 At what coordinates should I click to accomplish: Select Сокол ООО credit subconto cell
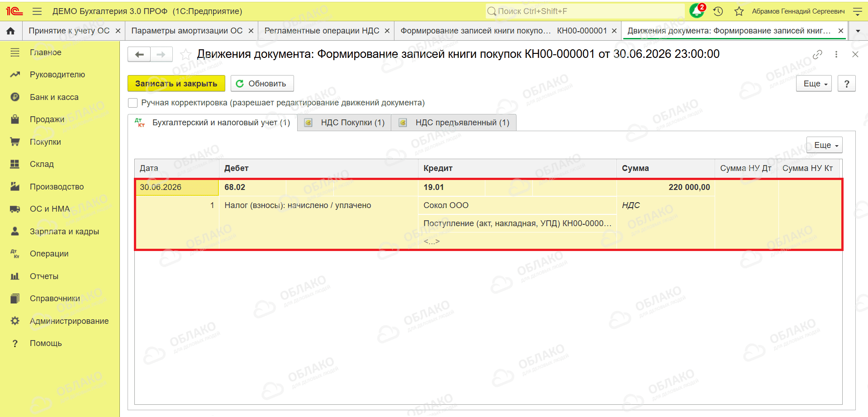517,205
